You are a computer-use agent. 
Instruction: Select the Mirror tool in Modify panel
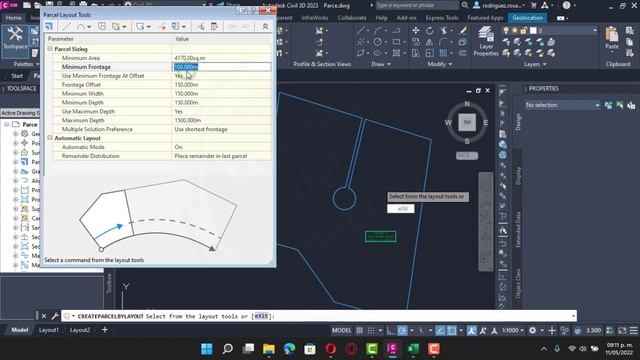pyautogui.click(x=429, y=42)
